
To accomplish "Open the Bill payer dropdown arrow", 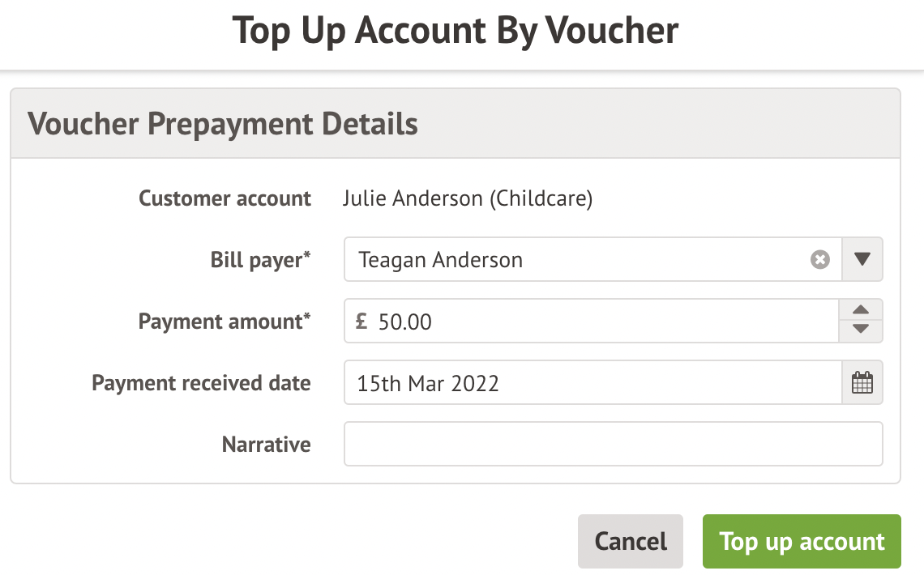I will coord(862,260).
